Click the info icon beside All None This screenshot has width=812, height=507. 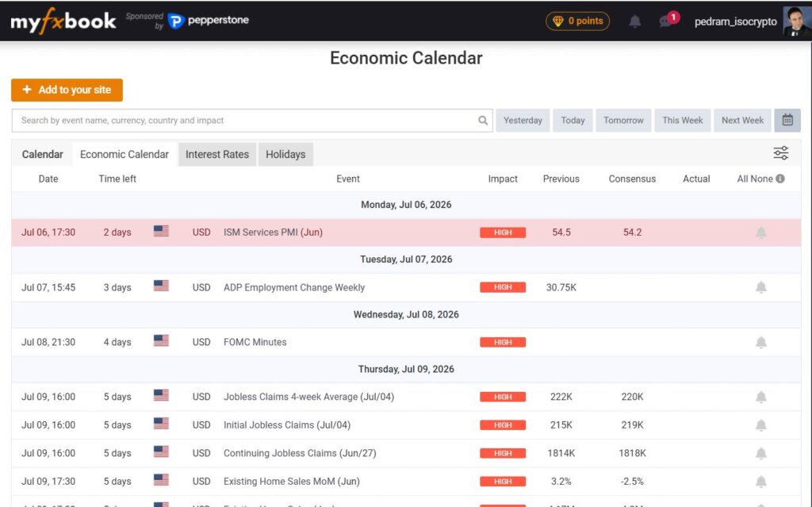tap(780, 179)
